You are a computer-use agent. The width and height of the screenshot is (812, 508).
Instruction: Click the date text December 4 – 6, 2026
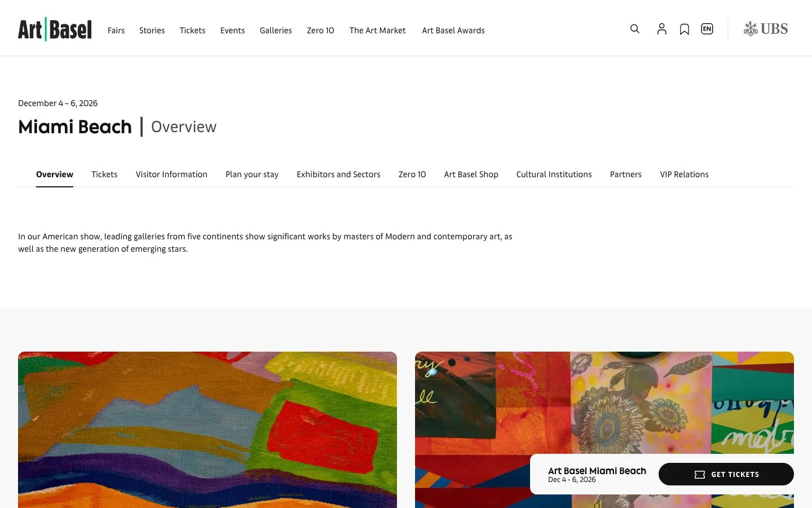(x=58, y=103)
